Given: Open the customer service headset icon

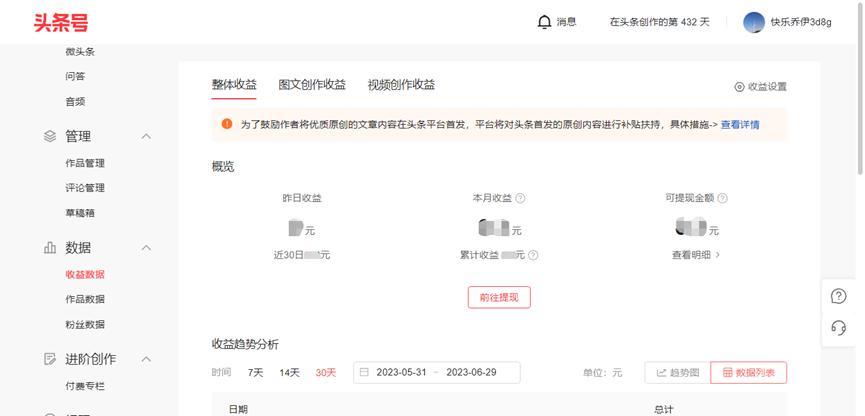Looking at the screenshot, I should [839, 328].
